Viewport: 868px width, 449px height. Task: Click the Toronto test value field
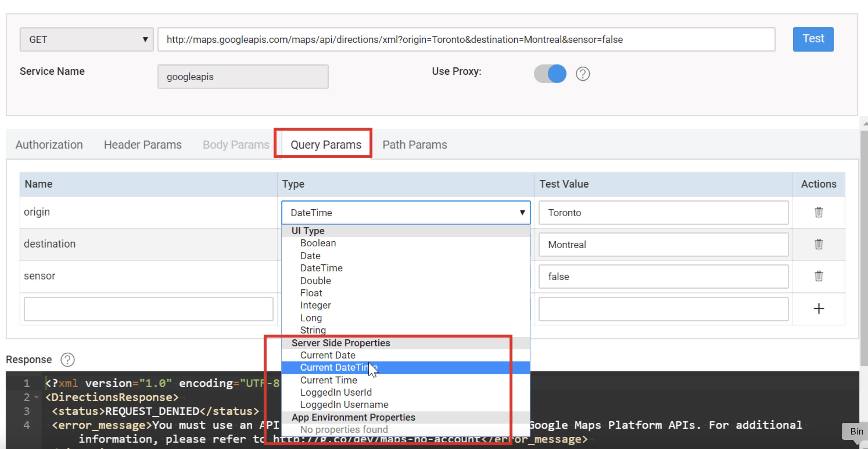[x=663, y=213]
